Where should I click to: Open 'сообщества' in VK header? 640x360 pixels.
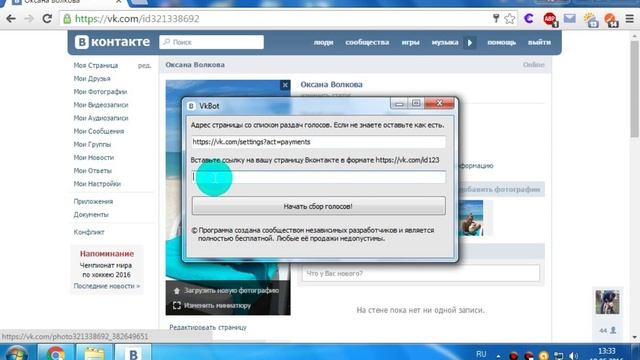tap(367, 42)
